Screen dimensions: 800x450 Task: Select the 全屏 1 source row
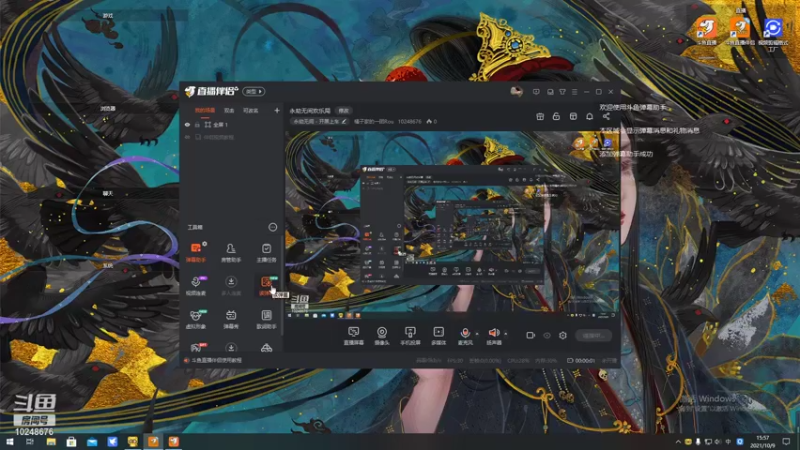pyautogui.click(x=232, y=124)
